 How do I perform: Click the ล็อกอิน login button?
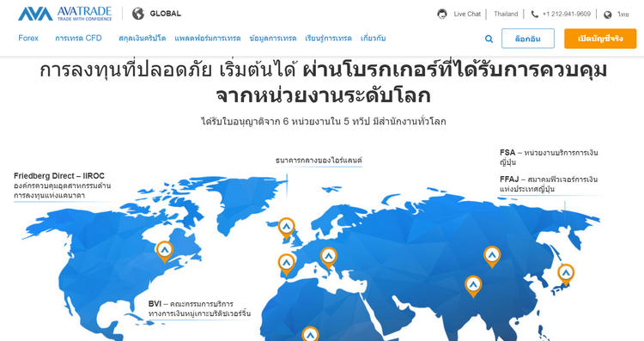click(x=528, y=39)
